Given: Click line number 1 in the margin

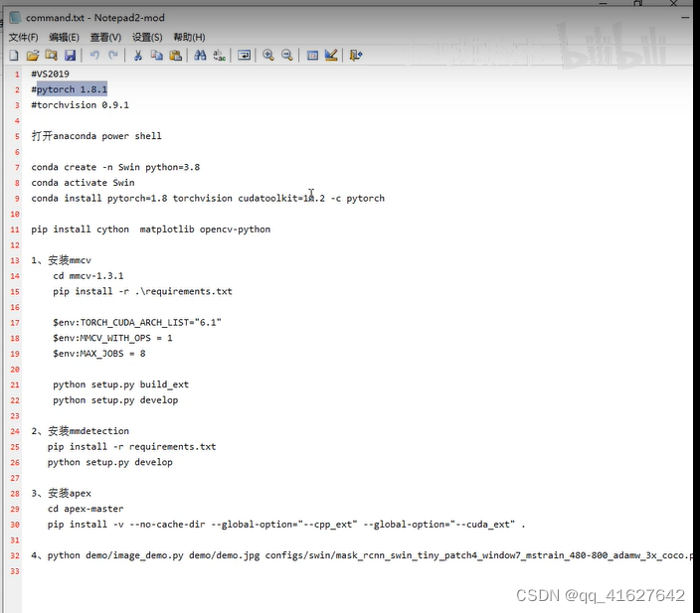Looking at the screenshot, I should [x=17, y=75].
